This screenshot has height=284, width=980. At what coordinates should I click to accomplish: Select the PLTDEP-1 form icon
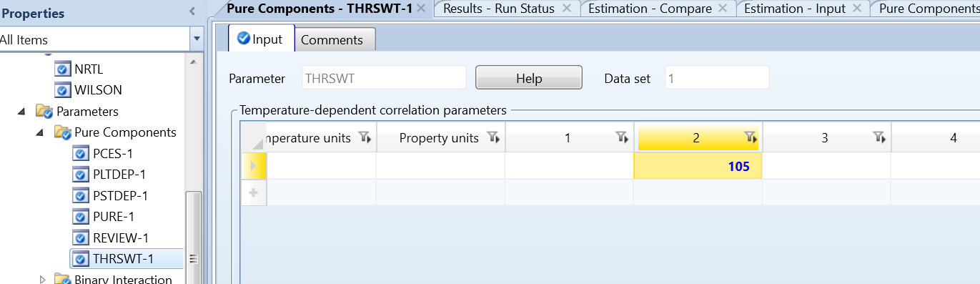81,175
